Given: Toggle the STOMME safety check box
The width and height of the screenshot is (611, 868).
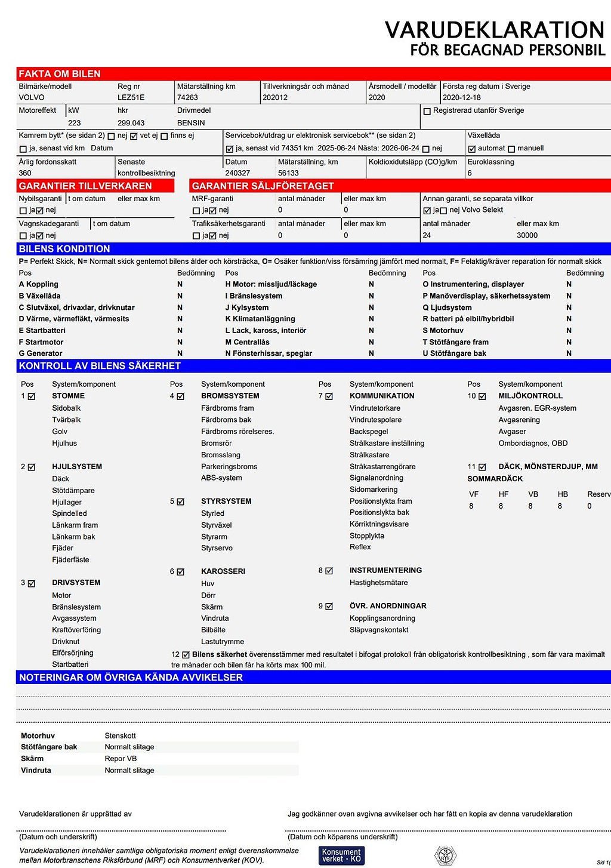Looking at the screenshot, I should tap(32, 396).
